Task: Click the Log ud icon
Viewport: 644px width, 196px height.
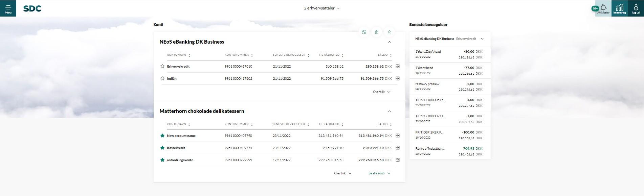Action: (636, 8)
